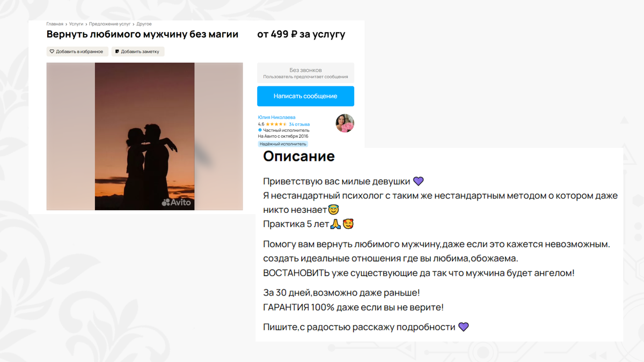644x362 pixels.
Task: Open the Предложение услуг breadcrumb
Action: click(109, 24)
